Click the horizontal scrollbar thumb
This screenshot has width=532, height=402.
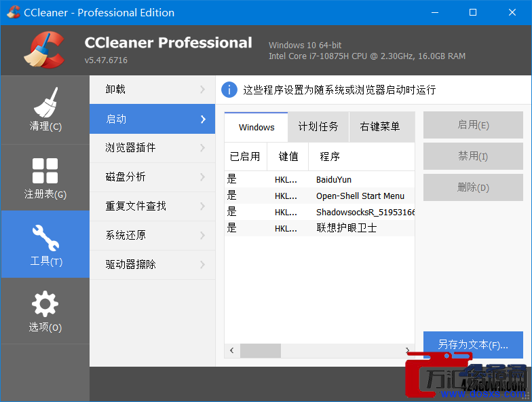click(x=261, y=350)
